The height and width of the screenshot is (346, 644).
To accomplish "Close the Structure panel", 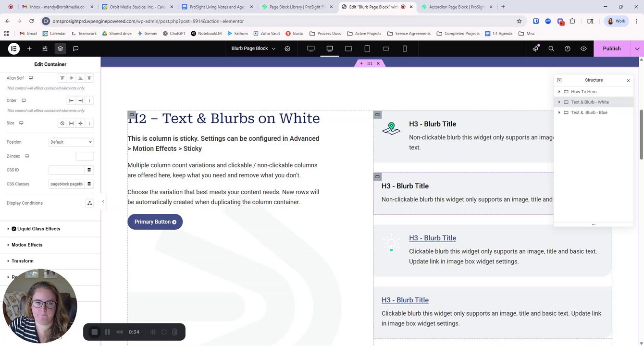I will point(628,81).
